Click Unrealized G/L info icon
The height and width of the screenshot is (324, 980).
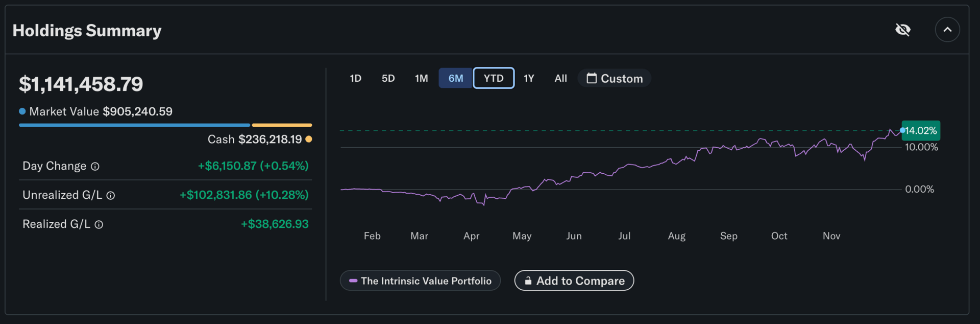click(111, 196)
